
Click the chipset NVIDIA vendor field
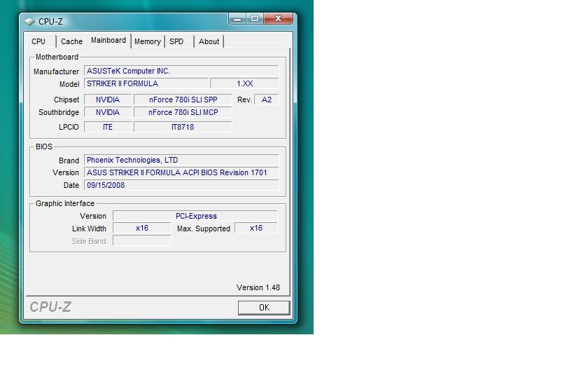point(108,100)
